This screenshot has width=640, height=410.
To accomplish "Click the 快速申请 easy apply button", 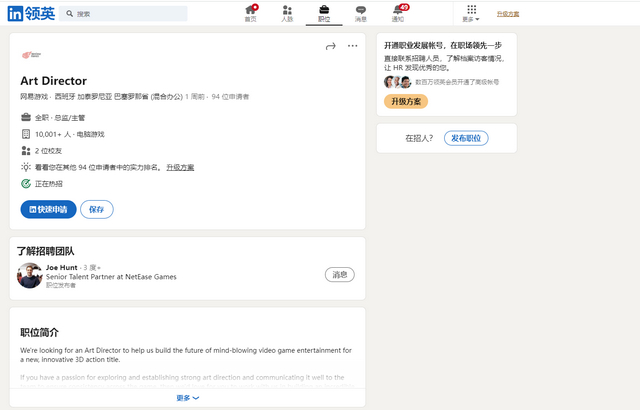I will [x=48, y=209].
